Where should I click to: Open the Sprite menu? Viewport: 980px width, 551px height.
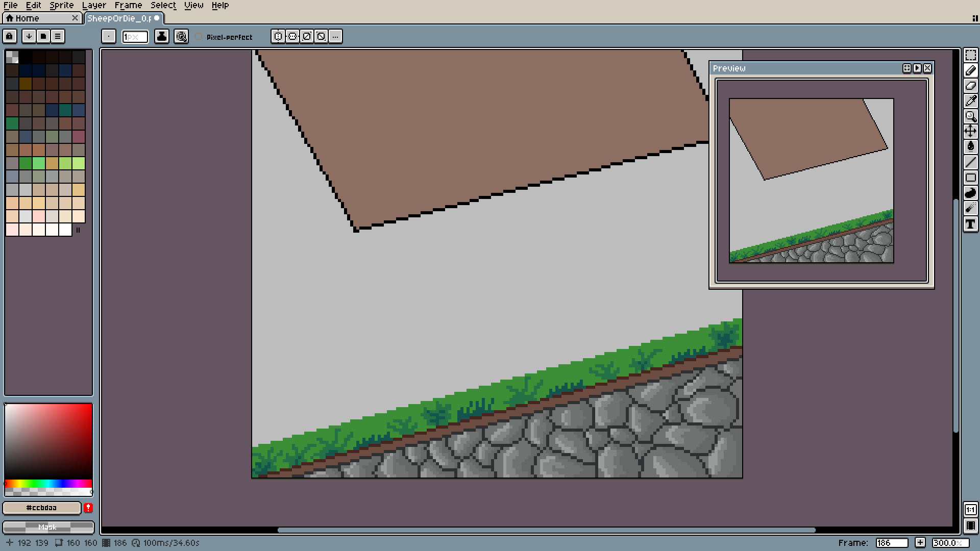pos(61,5)
